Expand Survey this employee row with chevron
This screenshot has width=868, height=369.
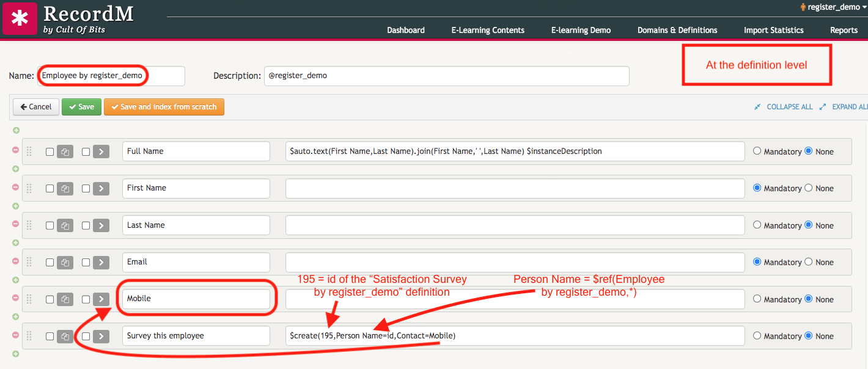pos(101,336)
